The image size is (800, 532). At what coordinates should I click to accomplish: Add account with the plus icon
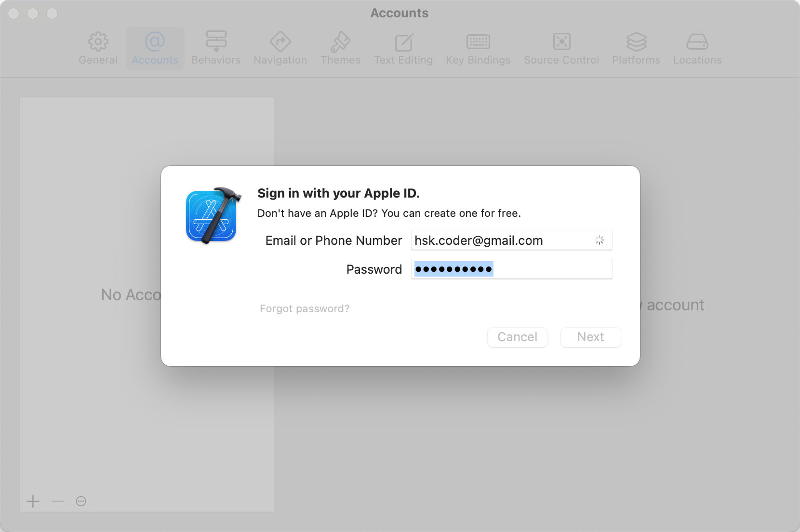pyautogui.click(x=33, y=501)
